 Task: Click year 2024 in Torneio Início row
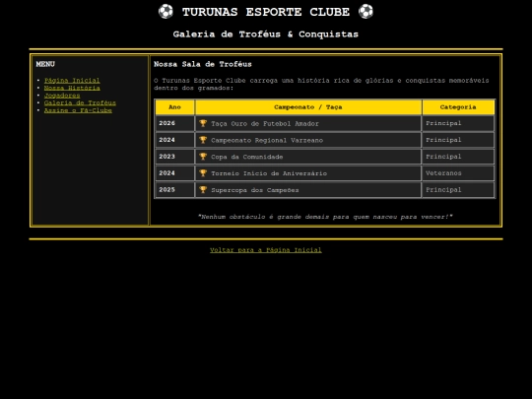[x=174, y=173]
